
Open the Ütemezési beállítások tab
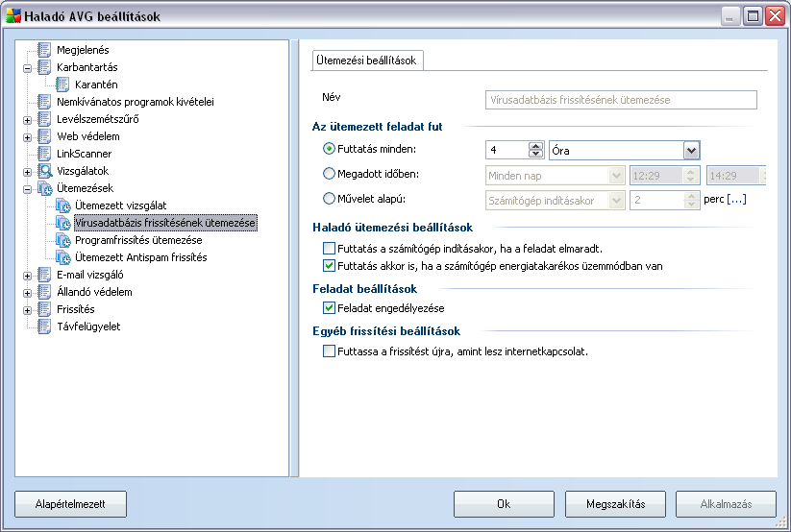(367, 60)
